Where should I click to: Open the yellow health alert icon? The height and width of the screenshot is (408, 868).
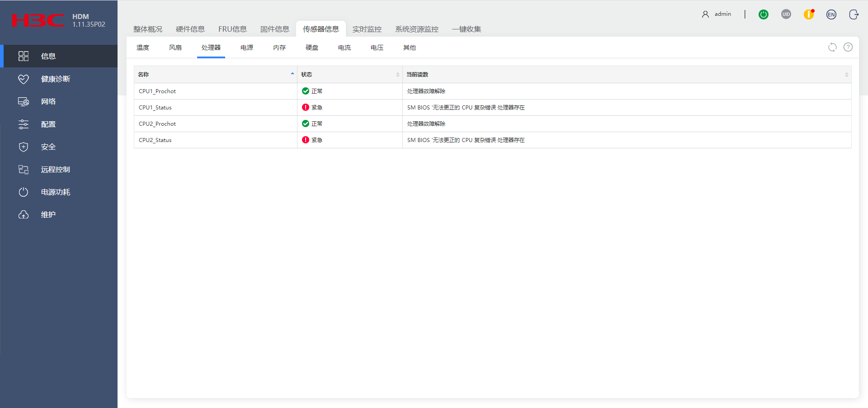click(809, 14)
